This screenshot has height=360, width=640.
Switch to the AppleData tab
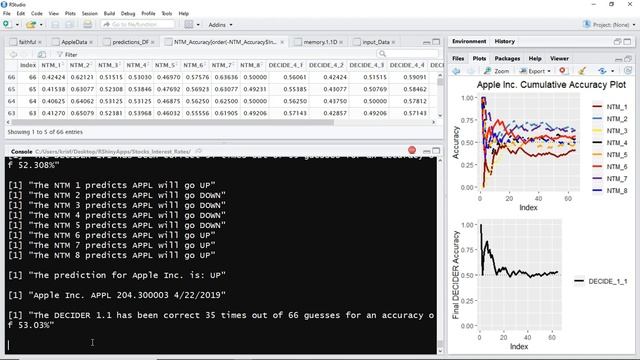[x=74, y=42]
